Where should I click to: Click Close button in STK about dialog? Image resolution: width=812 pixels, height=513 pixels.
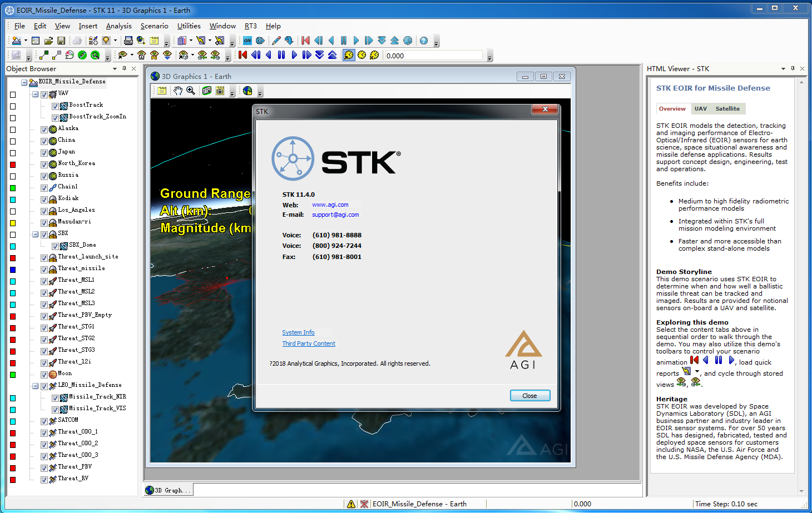[x=530, y=396]
